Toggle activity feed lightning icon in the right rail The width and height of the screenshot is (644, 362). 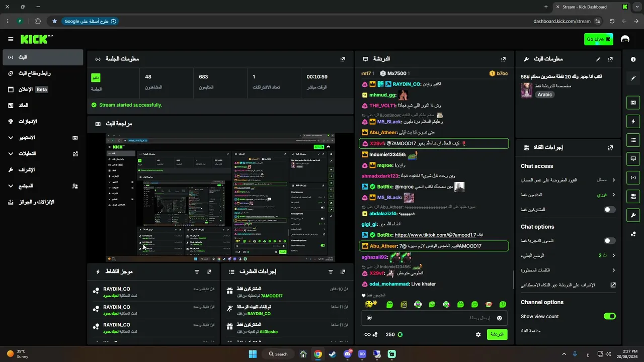pos(633,121)
